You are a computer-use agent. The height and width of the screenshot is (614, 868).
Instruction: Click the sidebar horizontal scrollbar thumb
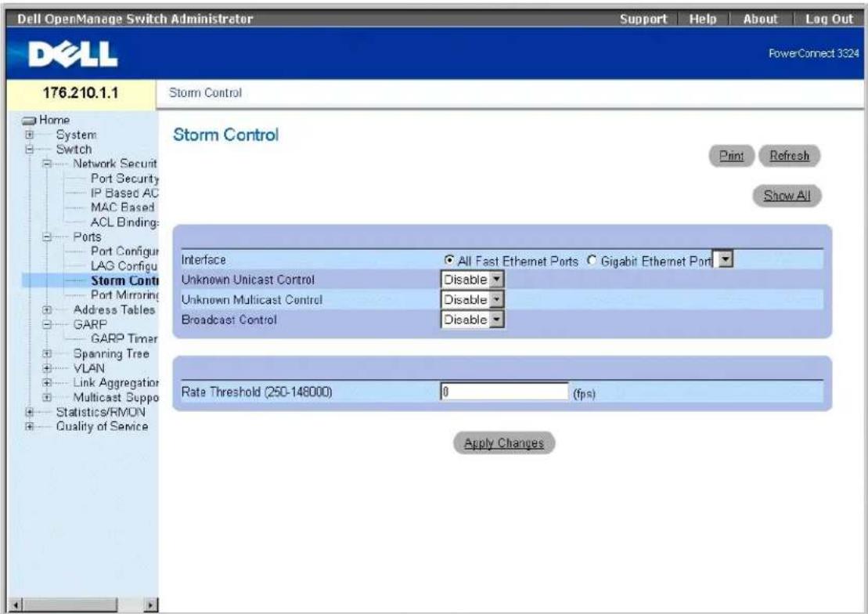tap(70, 605)
